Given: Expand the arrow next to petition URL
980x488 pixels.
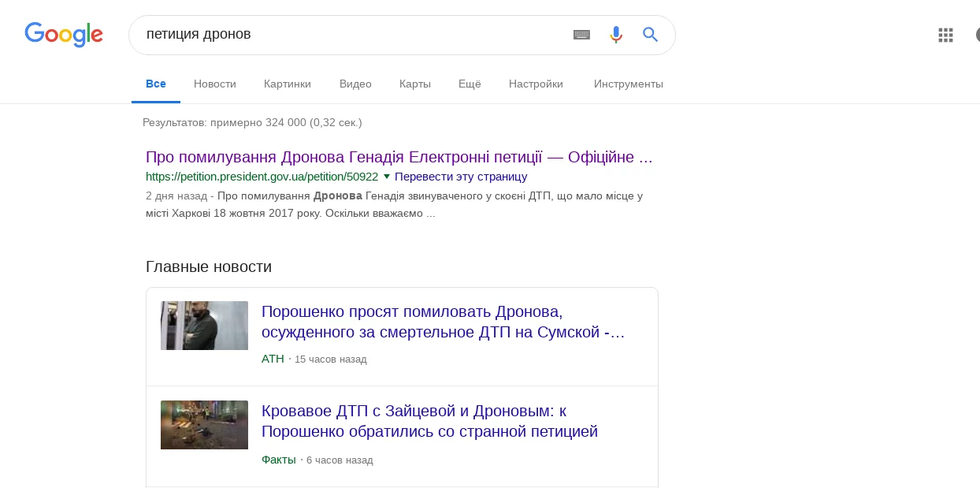Looking at the screenshot, I should [387, 177].
